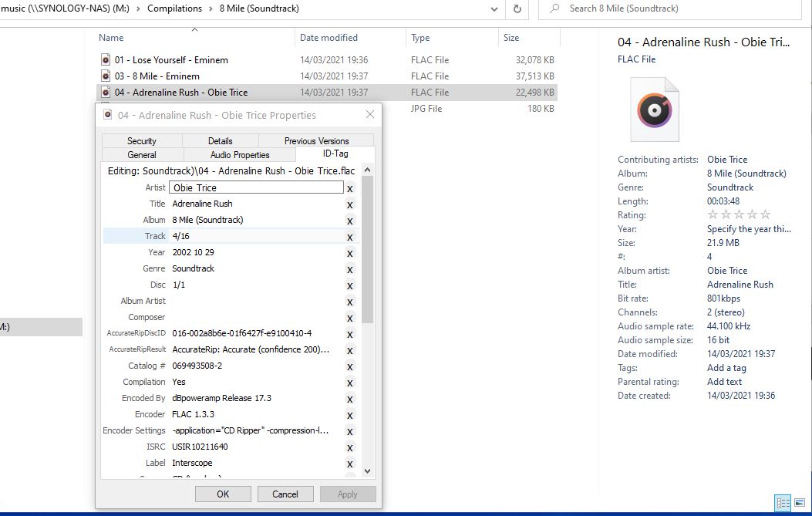Clear the Composer tag with its X button
Screen dimensions: 812x516
click(350, 318)
